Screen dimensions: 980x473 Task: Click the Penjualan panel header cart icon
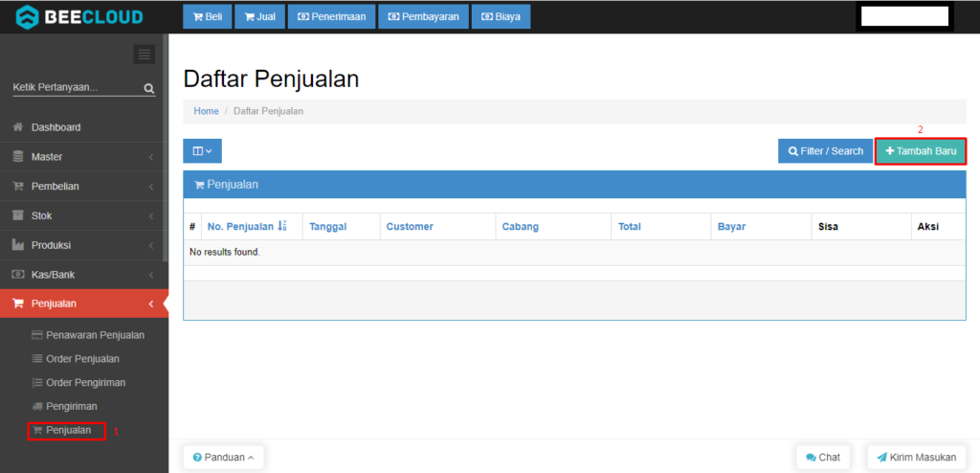pyautogui.click(x=199, y=185)
